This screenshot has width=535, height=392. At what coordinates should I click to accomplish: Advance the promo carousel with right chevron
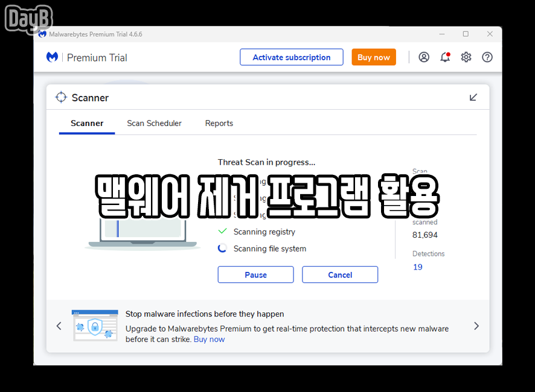[476, 326]
